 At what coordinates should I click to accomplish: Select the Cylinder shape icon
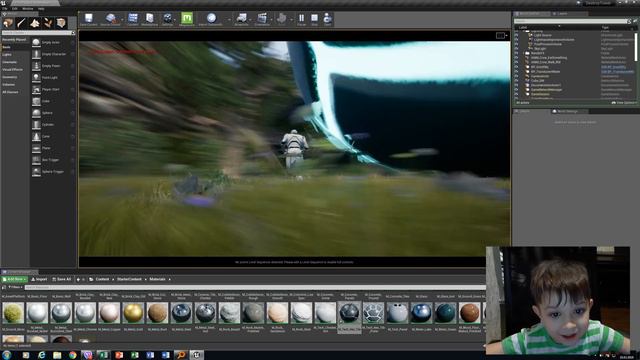click(36, 124)
